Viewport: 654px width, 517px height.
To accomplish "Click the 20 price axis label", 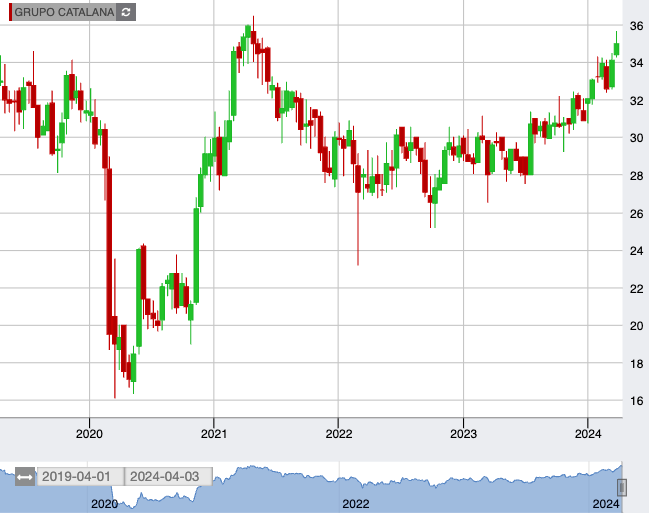I will [x=636, y=326].
